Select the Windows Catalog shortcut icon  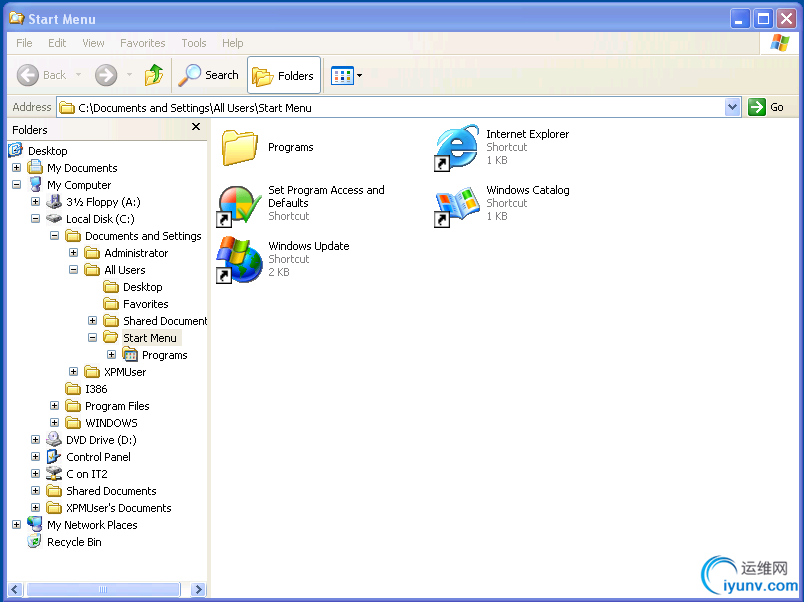click(x=456, y=206)
